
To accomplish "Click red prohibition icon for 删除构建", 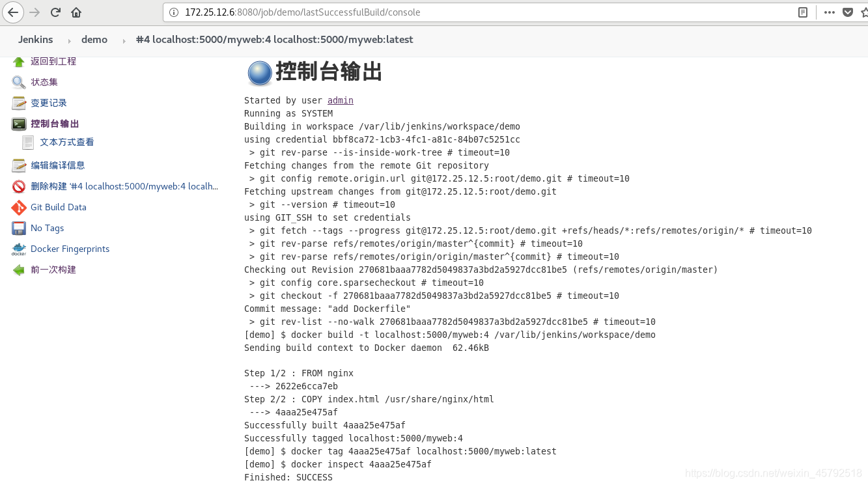I will coord(19,186).
